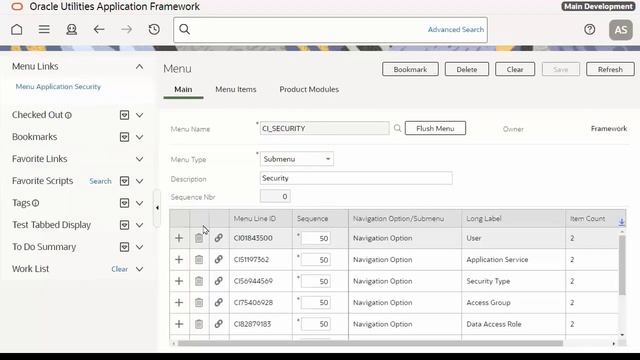The height and width of the screenshot is (360, 640).
Task: Click the Bookmark button
Action: click(410, 69)
